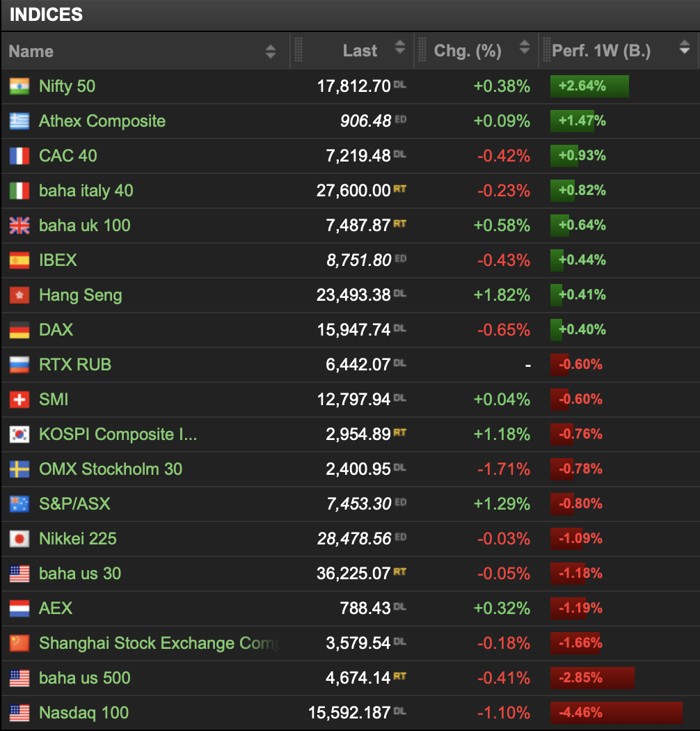Screen dimensions: 700x731
Task: Open the Nikkei 225 index link
Action: (x=78, y=539)
